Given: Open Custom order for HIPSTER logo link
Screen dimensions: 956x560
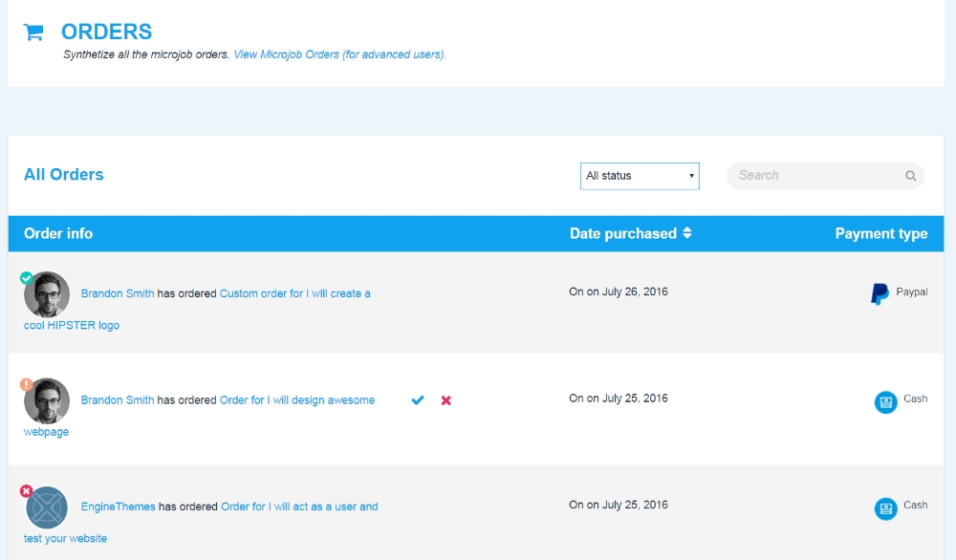Looking at the screenshot, I should click(x=294, y=293).
